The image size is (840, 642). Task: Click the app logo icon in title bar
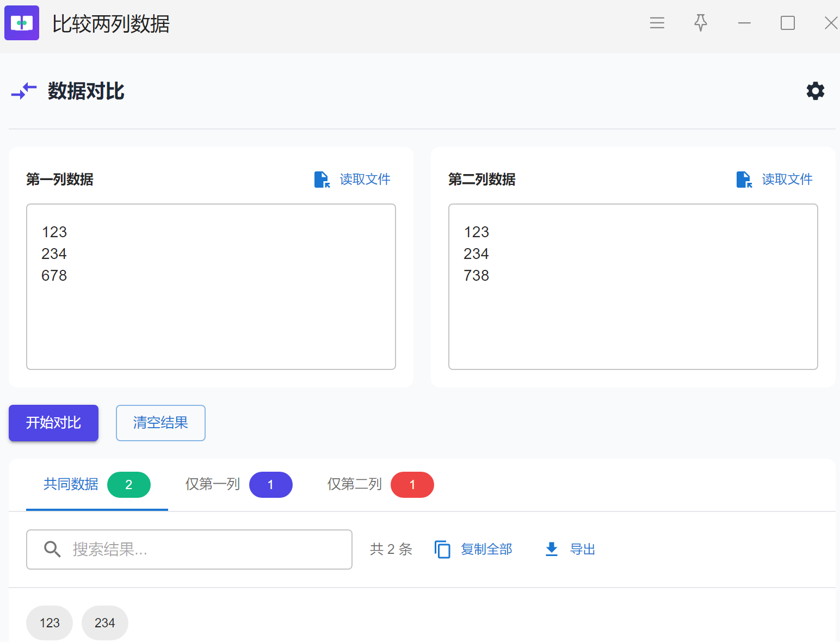coord(22,23)
